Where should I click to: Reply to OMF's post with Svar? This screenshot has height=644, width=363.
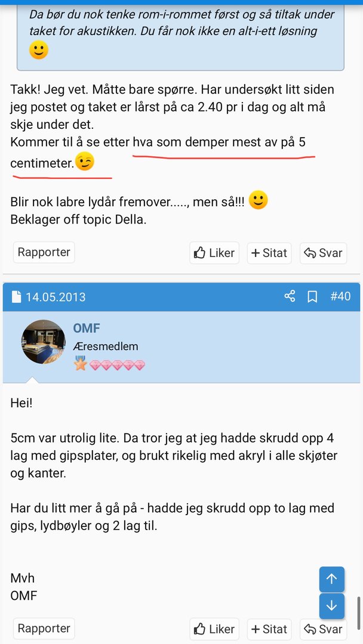[323, 629]
